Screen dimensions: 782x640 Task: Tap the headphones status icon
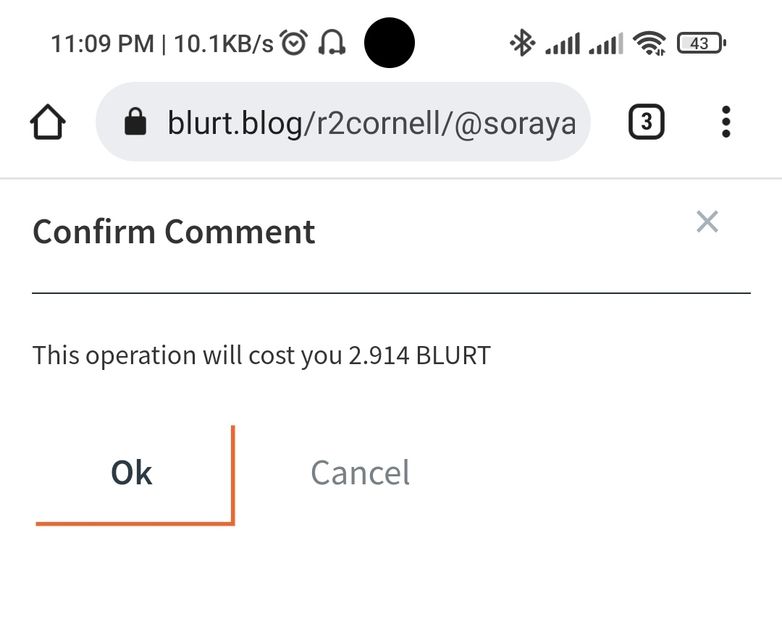331,43
